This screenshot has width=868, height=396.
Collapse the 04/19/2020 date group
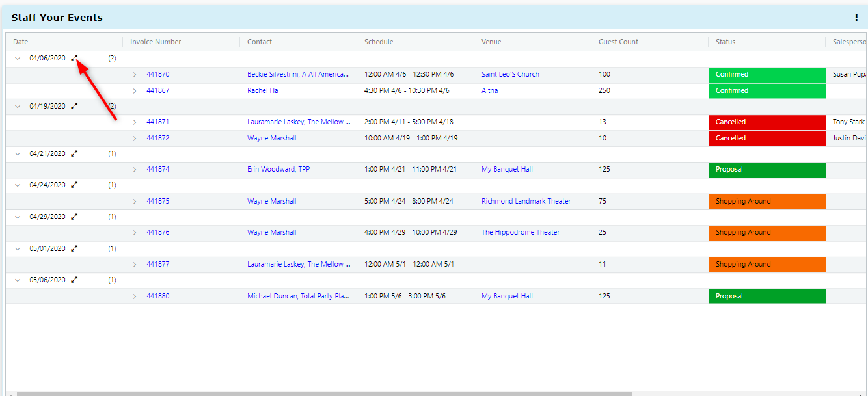(x=18, y=106)
